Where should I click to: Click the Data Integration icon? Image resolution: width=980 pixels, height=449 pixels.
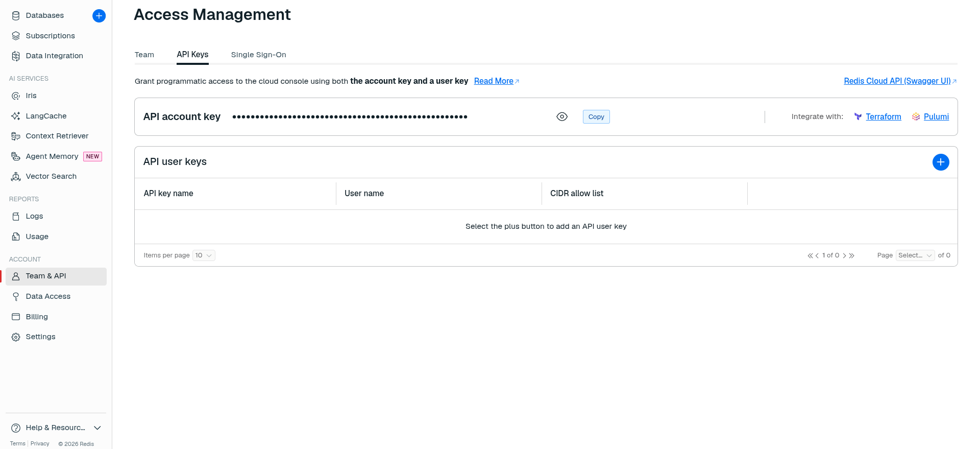[16, 56]
